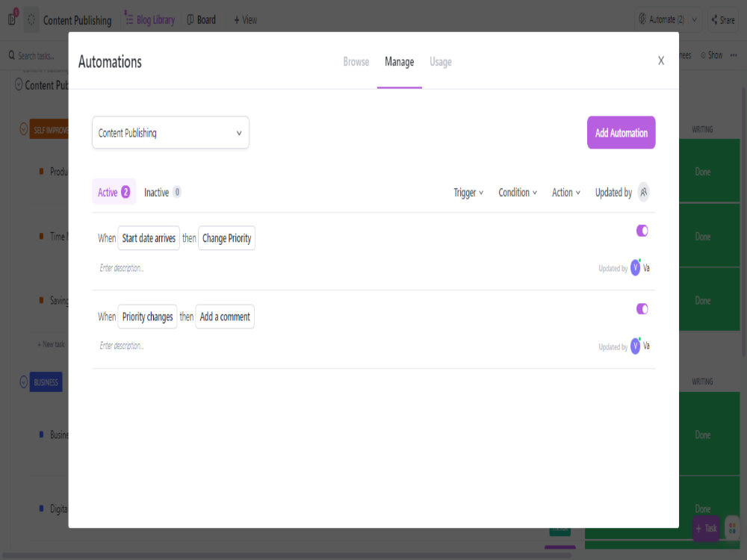Click the sync icon beside the workspace icon
The height and width of the screenshot is (560, 747).
[x=31, y=19]
